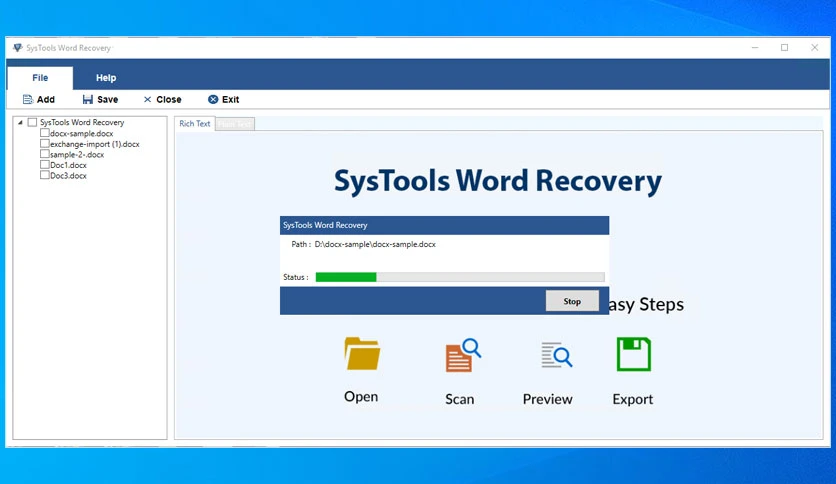Click the Scan document magnifier icon
The height and width of the screenshot is (484, 836).
coord(463,354)
